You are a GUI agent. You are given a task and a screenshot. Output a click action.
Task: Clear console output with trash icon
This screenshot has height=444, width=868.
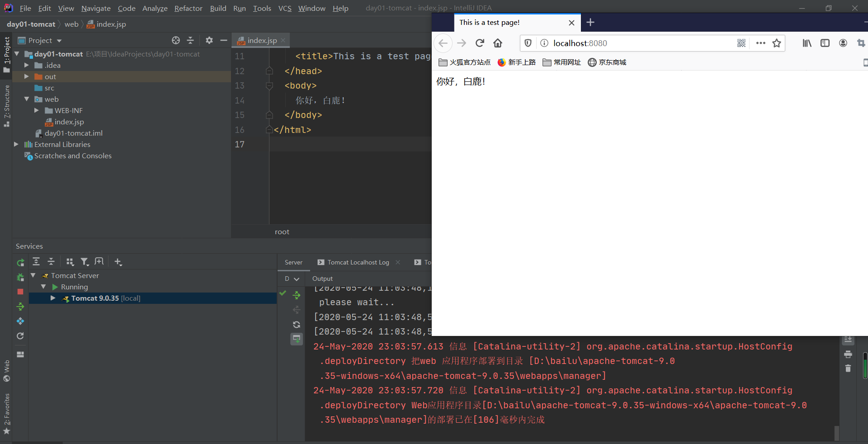(848, 368)
